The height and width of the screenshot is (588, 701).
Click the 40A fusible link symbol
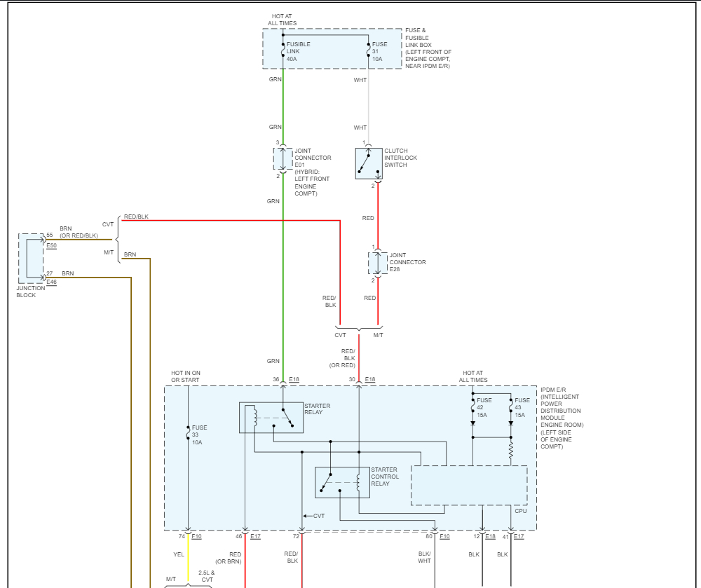click(x=283, y=50)
